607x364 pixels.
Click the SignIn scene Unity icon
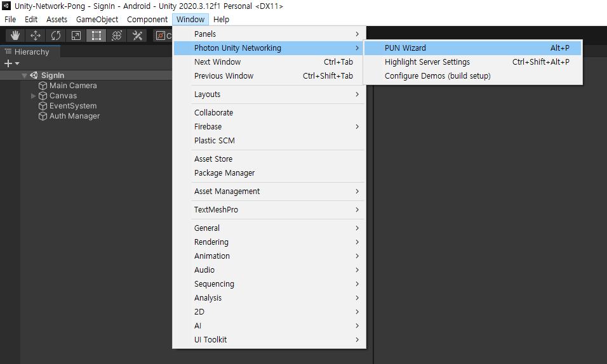[x=34, y=75]
